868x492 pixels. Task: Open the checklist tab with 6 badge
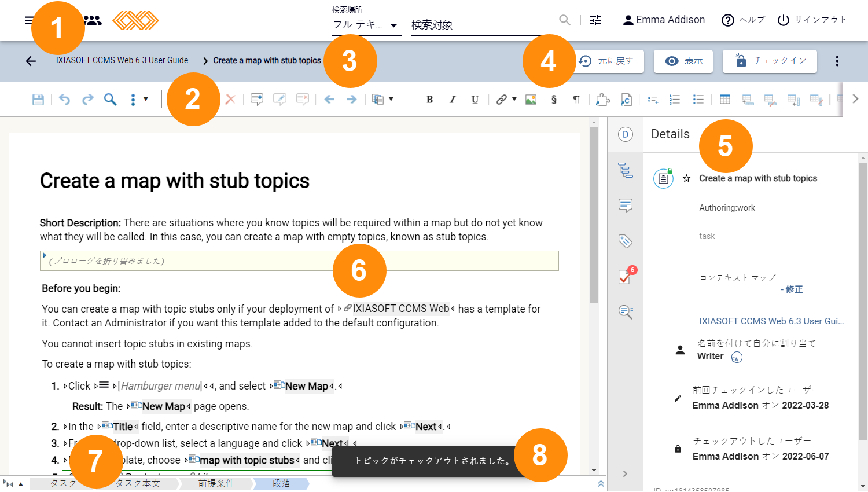(x=626, y=276)
